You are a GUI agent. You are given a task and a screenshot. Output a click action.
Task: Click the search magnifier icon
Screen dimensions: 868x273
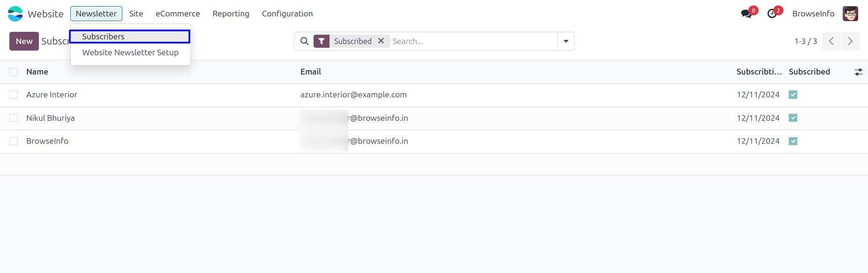point(305,41)
